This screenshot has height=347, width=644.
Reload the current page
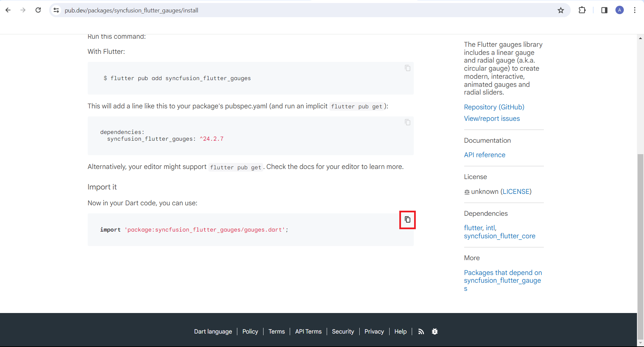click(38, 10)
